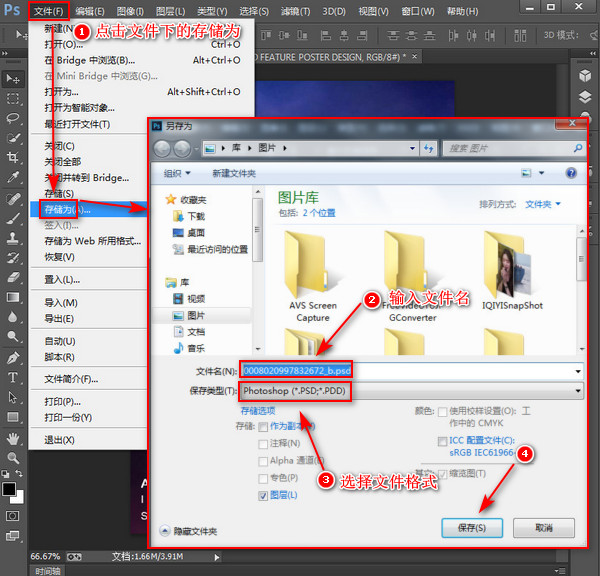This screenshot has height=576, width=600.
Task: Select the Eraser tool
Action: (13, 277)
